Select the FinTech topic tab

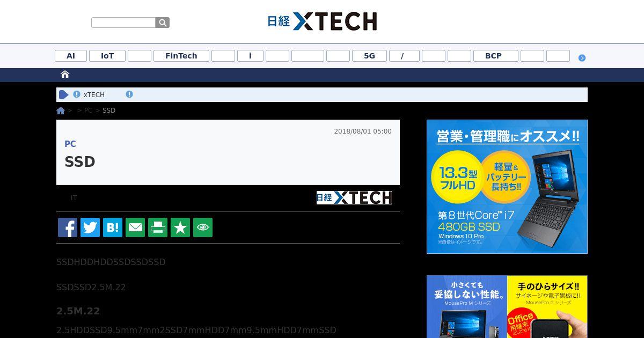click(181, 56)
